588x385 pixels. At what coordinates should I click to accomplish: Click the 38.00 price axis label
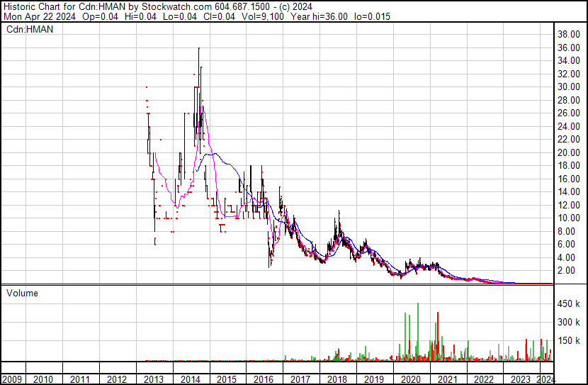tap(569, 34)
